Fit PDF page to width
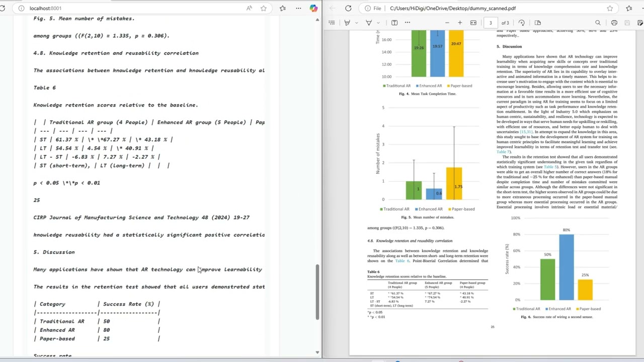 (473, 23)
